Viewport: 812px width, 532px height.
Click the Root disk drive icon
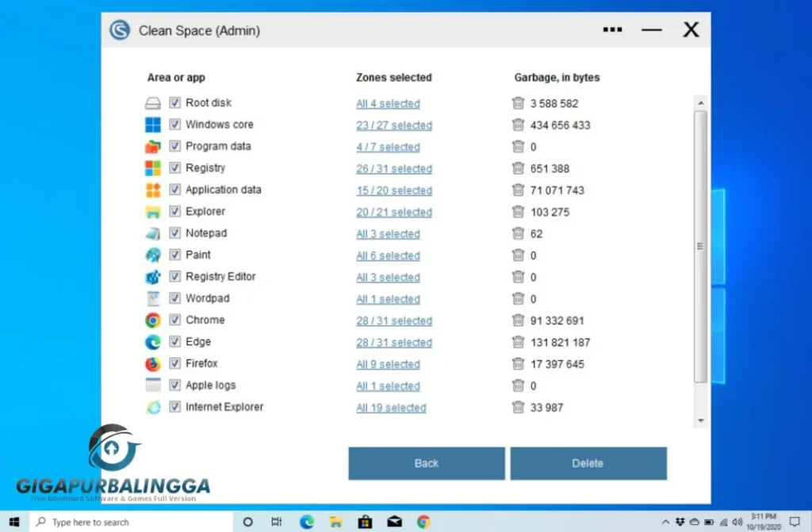click(154, 101)
